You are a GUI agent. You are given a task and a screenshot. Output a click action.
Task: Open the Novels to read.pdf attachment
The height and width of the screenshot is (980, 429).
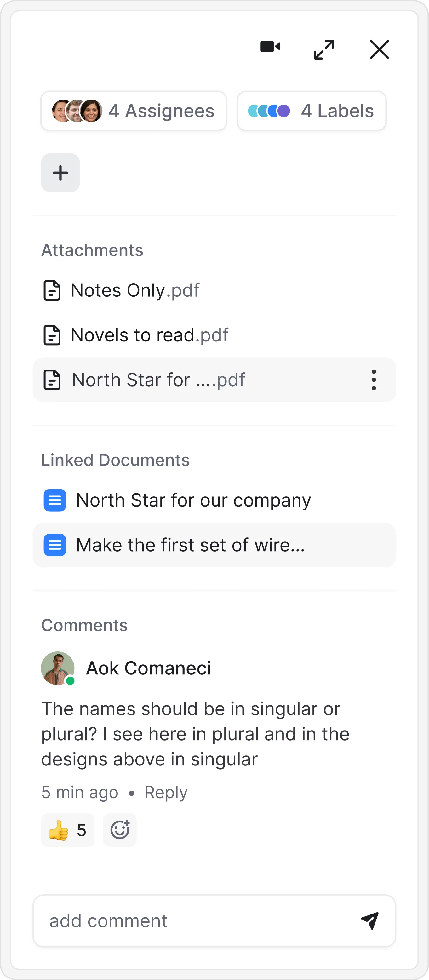tap(150, 335)
